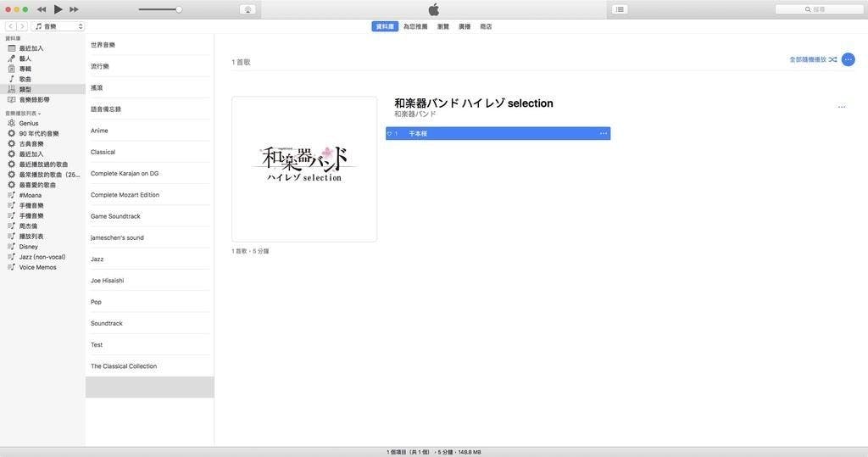Click 全部隨機播放 shuffle all link

tap(813, 59)
